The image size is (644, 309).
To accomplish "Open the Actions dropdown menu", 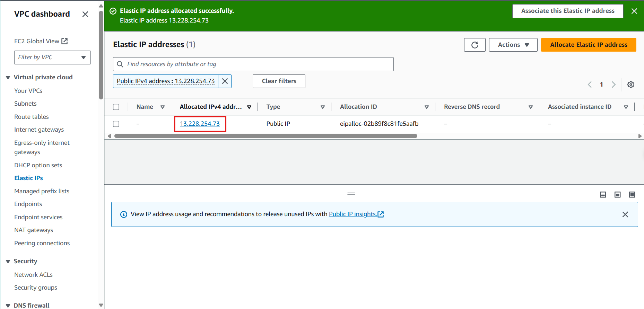I will (513, 45).
